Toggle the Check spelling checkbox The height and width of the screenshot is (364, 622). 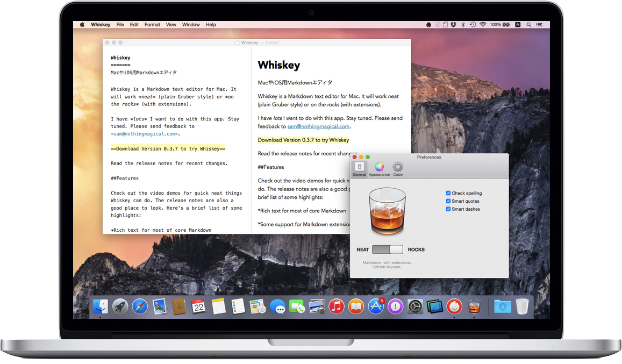(448, 194)
